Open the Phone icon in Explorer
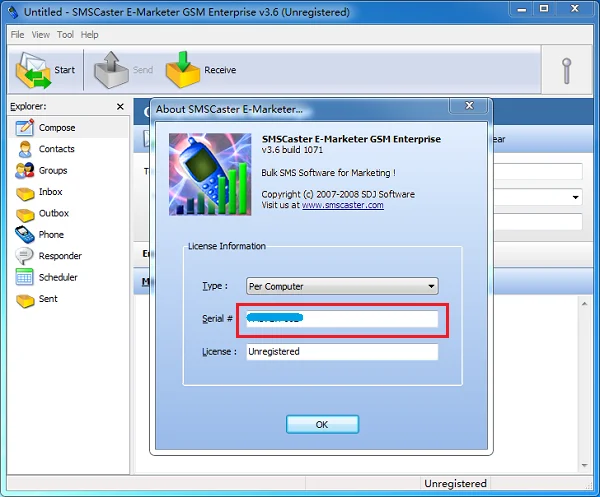This screenshot has height=497, width=600. 24,235
